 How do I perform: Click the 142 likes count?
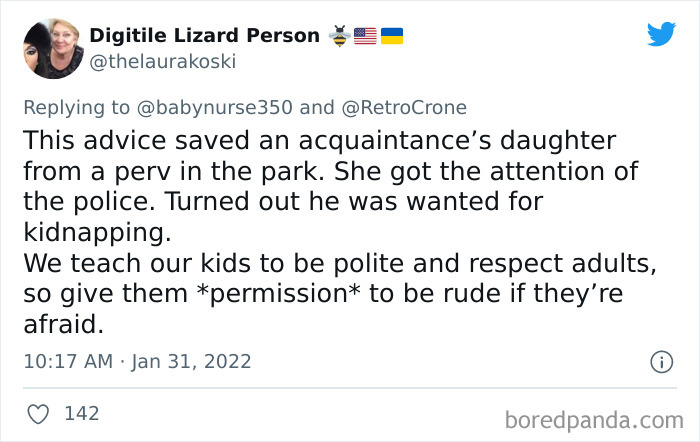click(x=82, y=412)
